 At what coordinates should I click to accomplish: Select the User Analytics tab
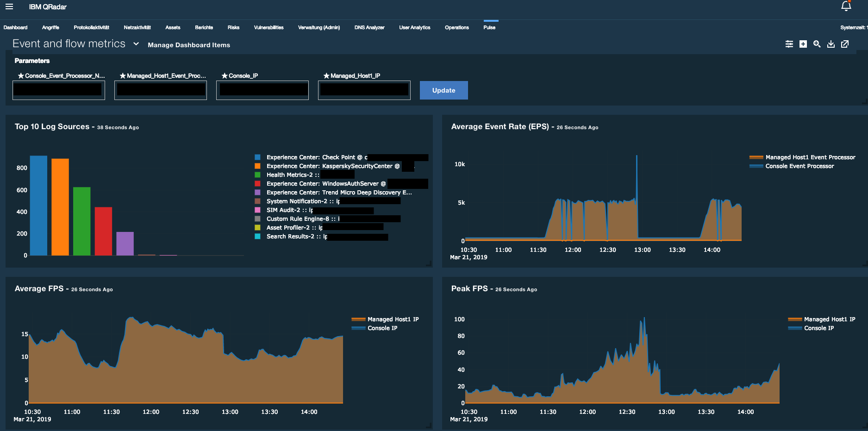coord(414,27)
